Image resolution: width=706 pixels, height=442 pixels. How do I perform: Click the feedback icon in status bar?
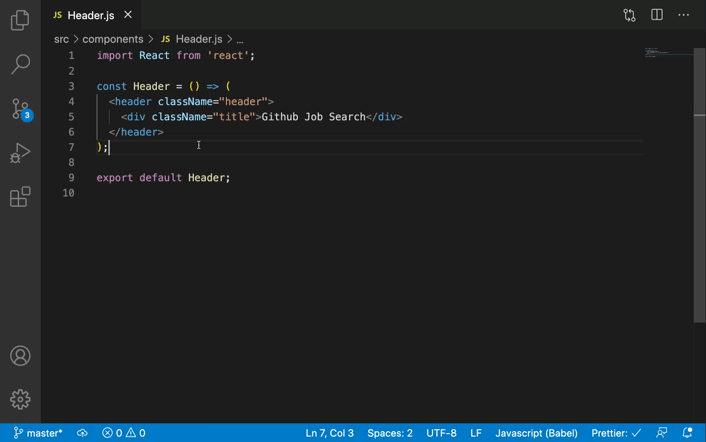pos(661,433)
